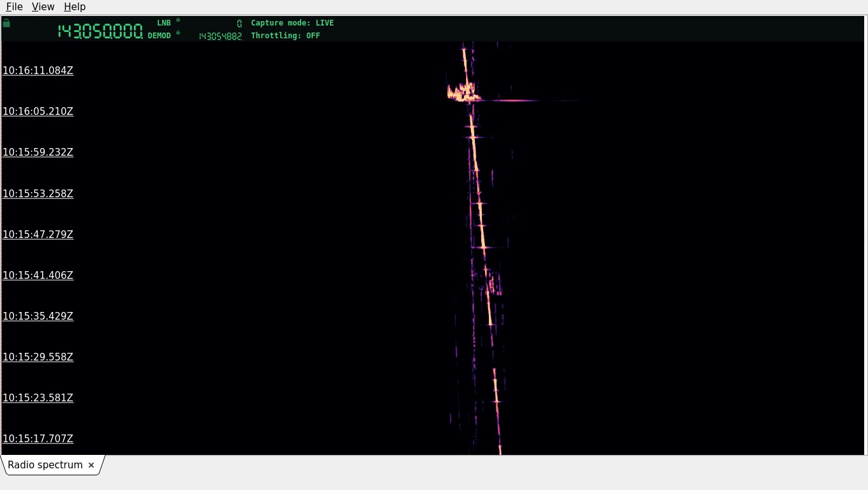
Task: Click the DEMOD frequency value 143.054.882
Action: click(220, 36)
